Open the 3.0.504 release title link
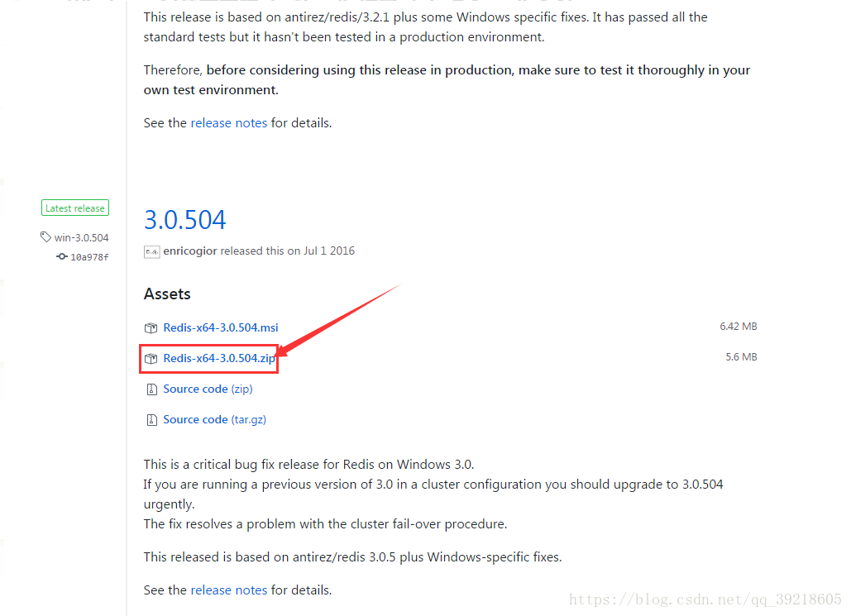 tap(184, 220)
